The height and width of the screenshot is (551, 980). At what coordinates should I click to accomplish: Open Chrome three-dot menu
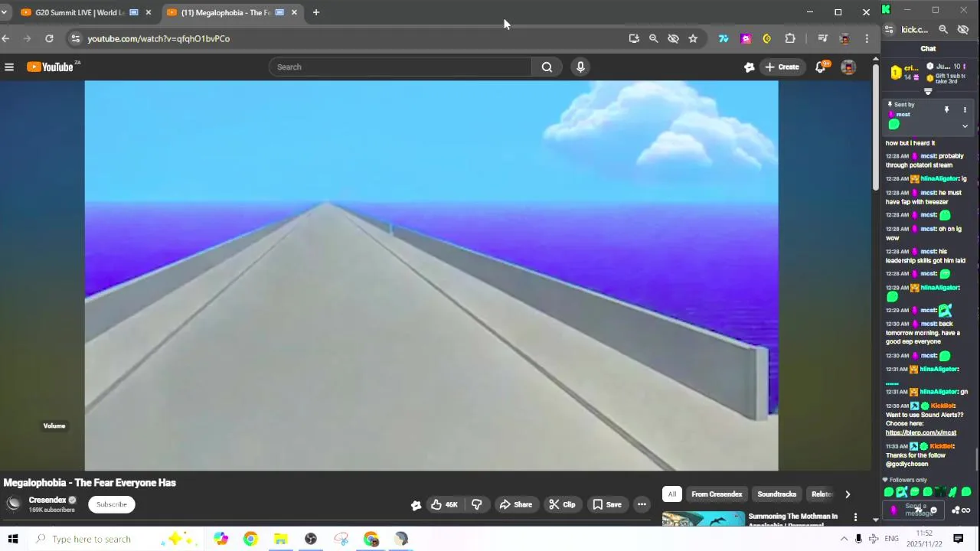[867, 38]
